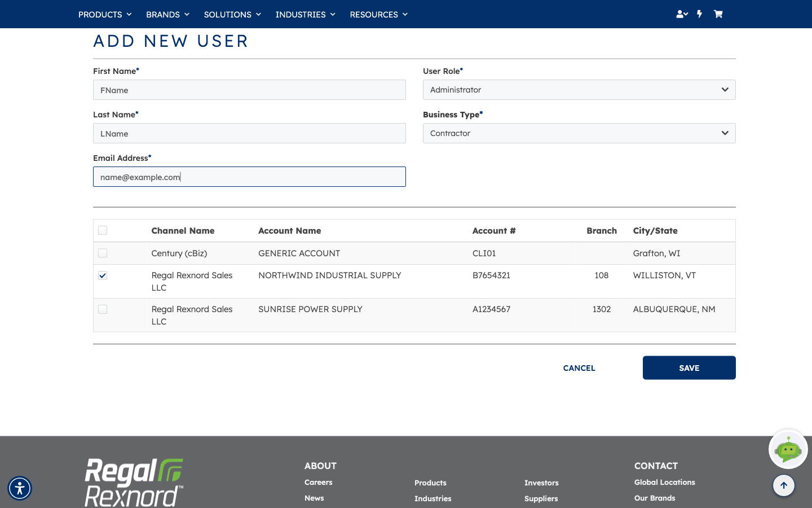
Task: Expand the Industries navigation menu
Action: pos(305,14)
